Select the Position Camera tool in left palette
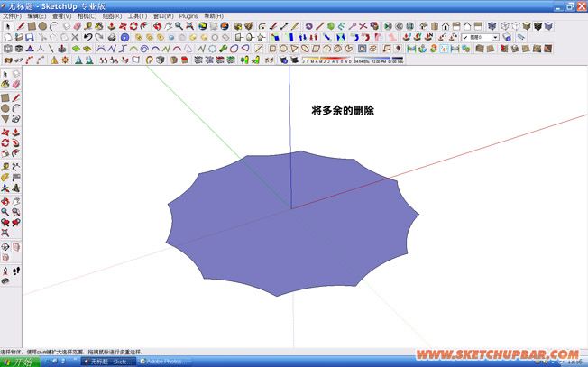Viewport: 588px width, 367px height. coord(5,271)
